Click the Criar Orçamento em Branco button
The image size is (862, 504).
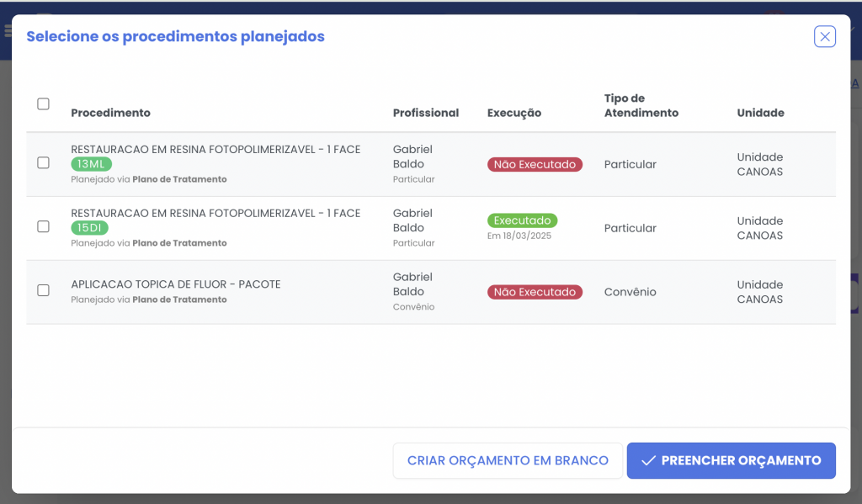pos(508,461)
